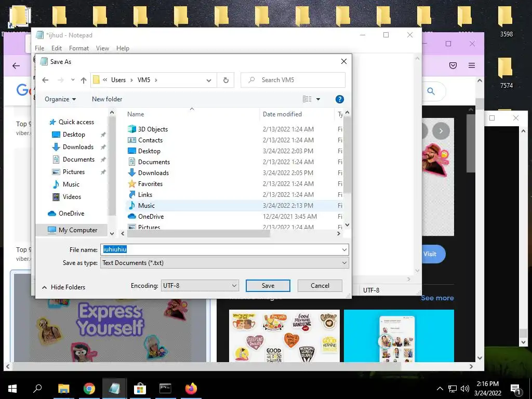Viewport: 532px width, 399px height.
Task: Change view layout icon in Save As
Action: pos(307,99)
